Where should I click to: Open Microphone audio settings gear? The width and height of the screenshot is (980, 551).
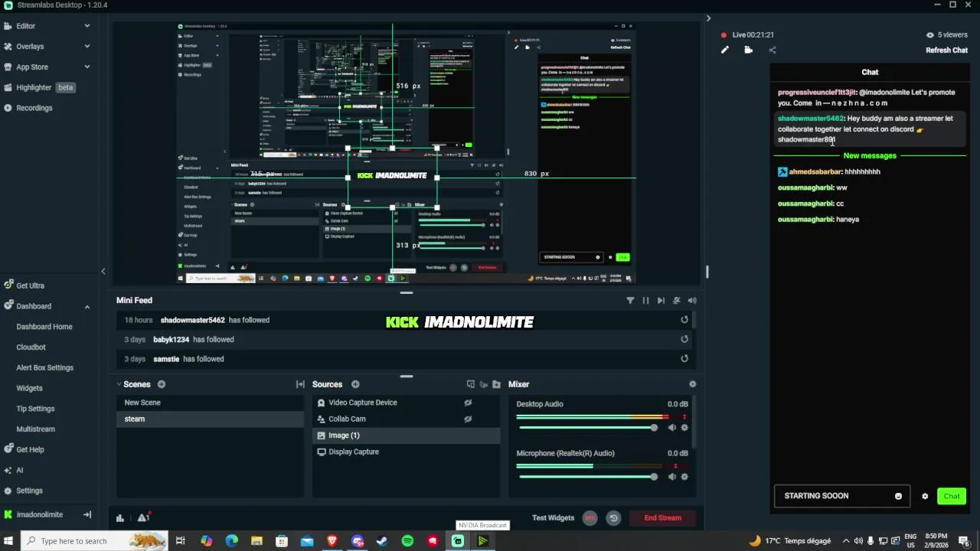pos(684,477)
